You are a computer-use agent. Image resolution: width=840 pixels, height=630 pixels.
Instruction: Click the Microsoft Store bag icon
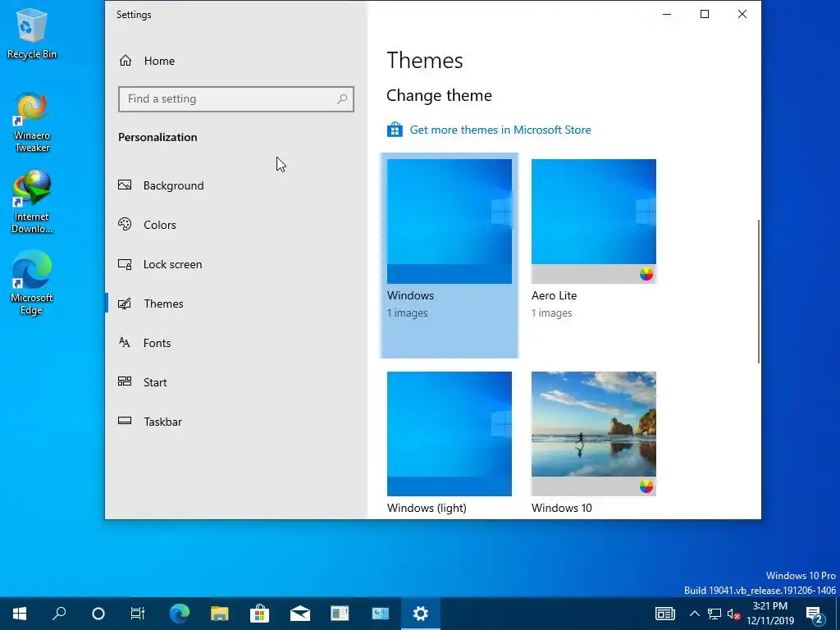pos(395,130)
